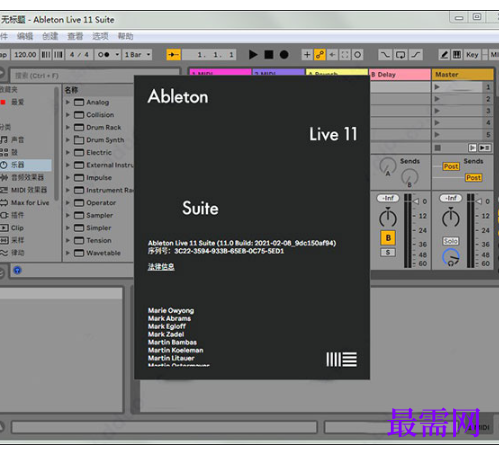Click the Phase Nudge Down icon
This screenshot has width=499, height=454.
pos(46,55)
